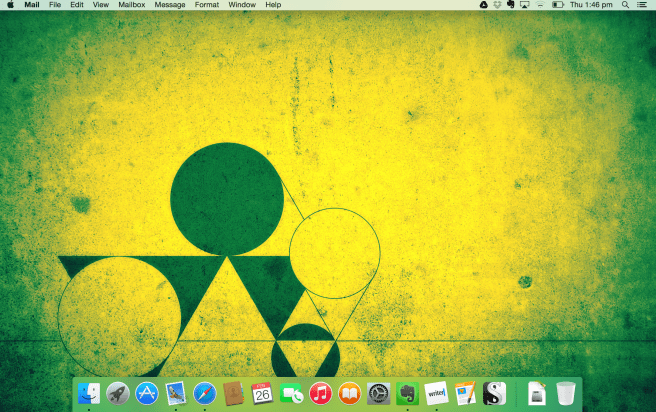Open the View menu
656x412 pixels.
pyautogui.click(x=100, y=5)
